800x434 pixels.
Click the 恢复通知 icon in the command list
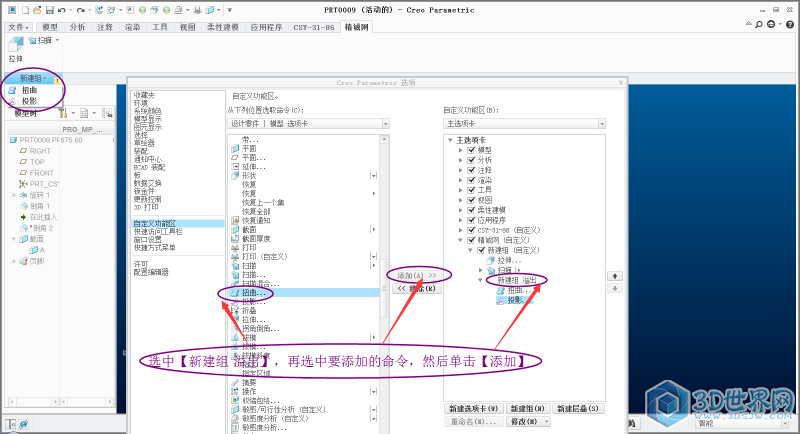[235, 221]
